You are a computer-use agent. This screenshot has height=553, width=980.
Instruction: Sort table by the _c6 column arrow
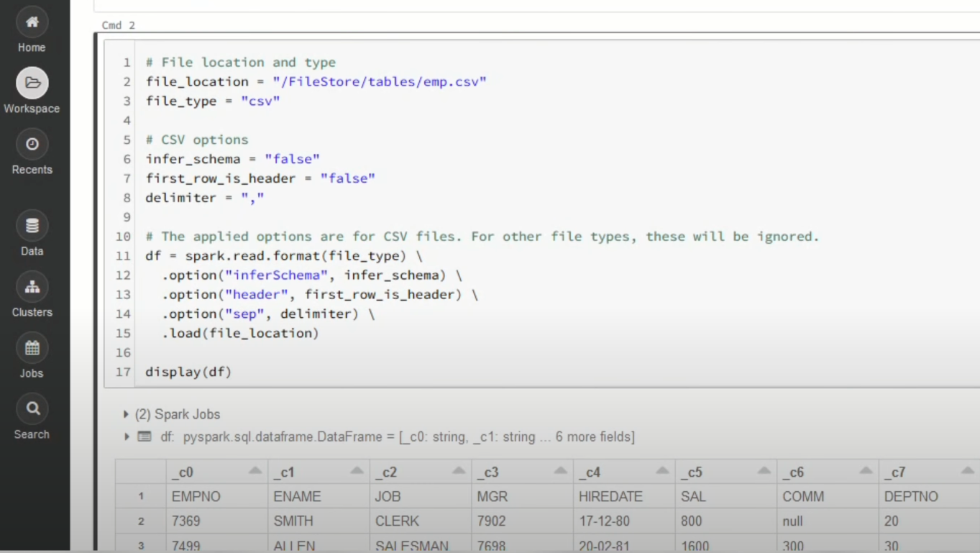(866, 471)
